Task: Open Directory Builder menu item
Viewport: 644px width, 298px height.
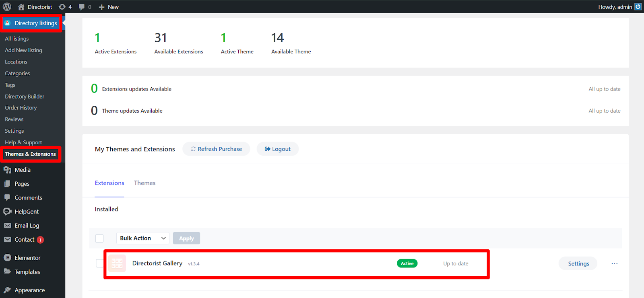Action: (25, 97)
